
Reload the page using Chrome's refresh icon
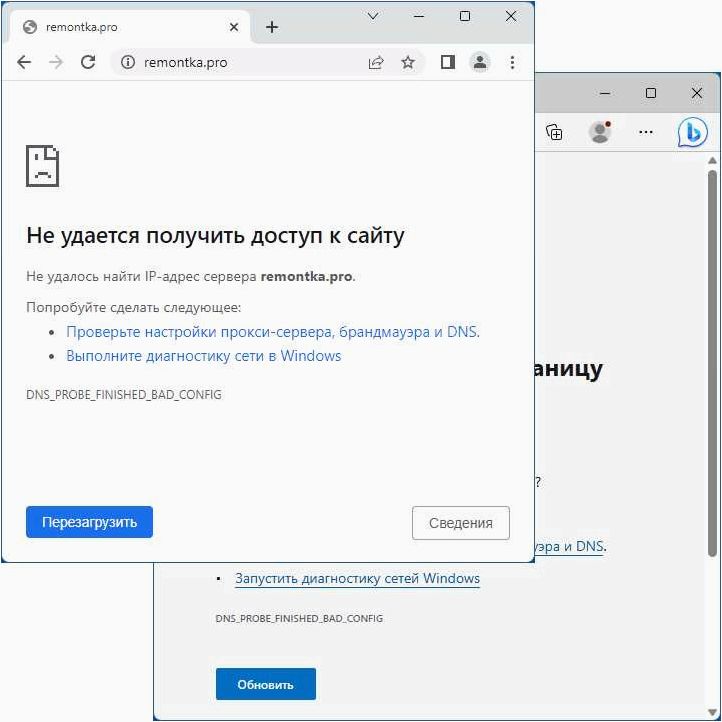point(88,62)
